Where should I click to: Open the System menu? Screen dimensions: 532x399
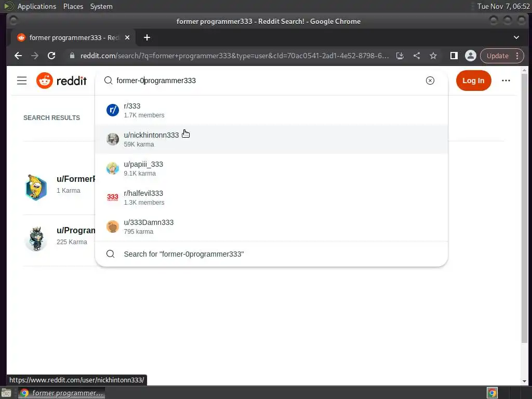[101, 6]
